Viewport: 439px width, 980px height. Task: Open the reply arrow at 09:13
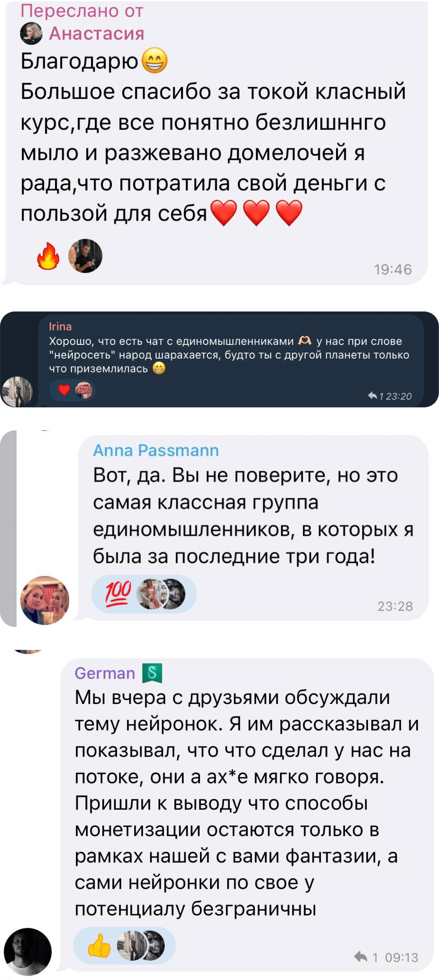360,957
